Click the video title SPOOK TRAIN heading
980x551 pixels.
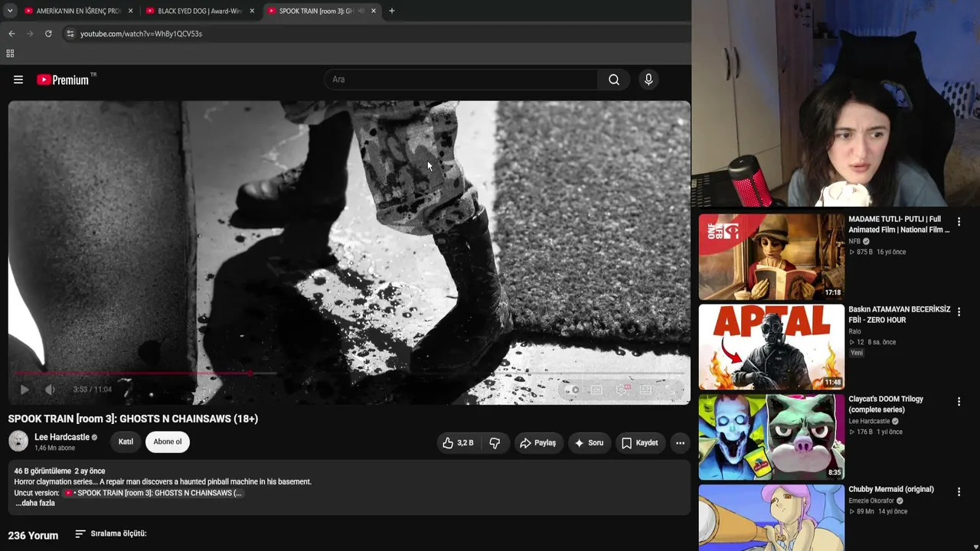pyautogui.click(x=133, y=419)
